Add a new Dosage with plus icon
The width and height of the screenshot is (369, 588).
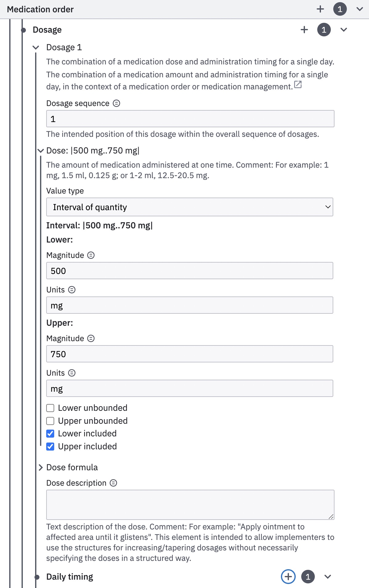pyautogui.click(x=304, y=30)
